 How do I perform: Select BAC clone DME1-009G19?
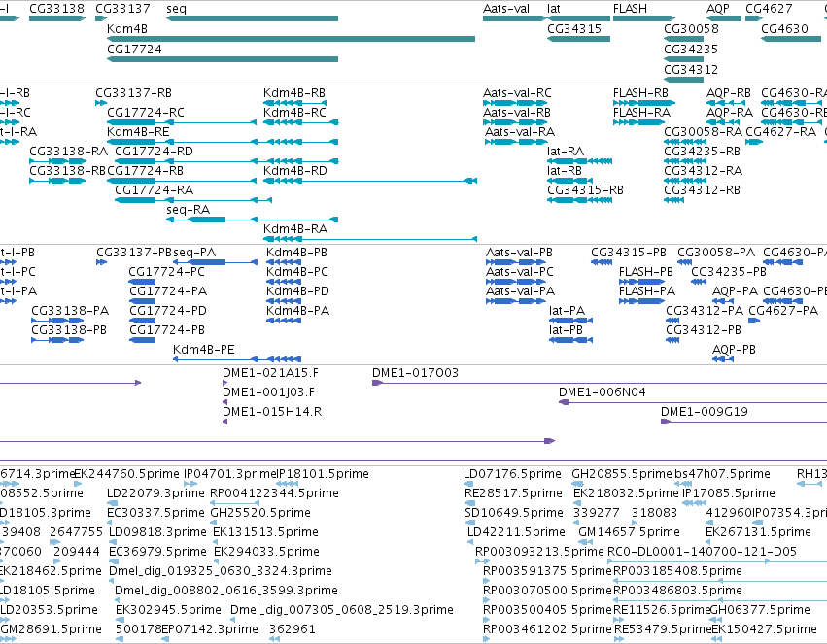[x=705, y=412]
